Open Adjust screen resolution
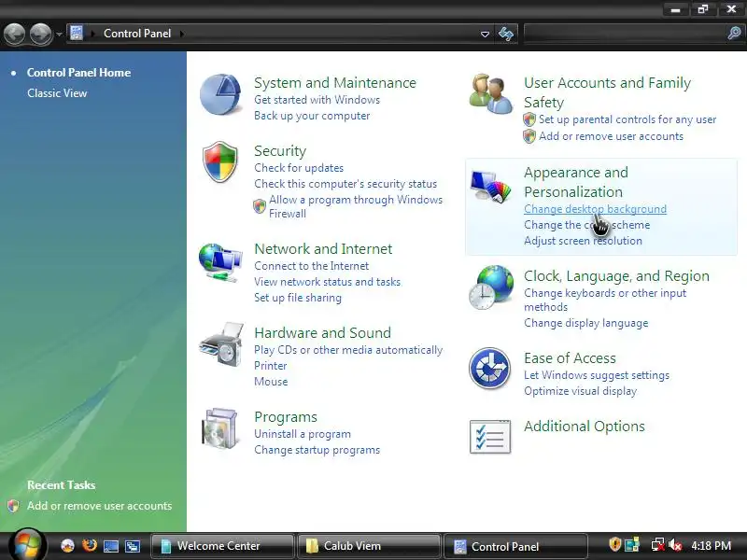Screen dimensions: 747x560 coord(583,241)
